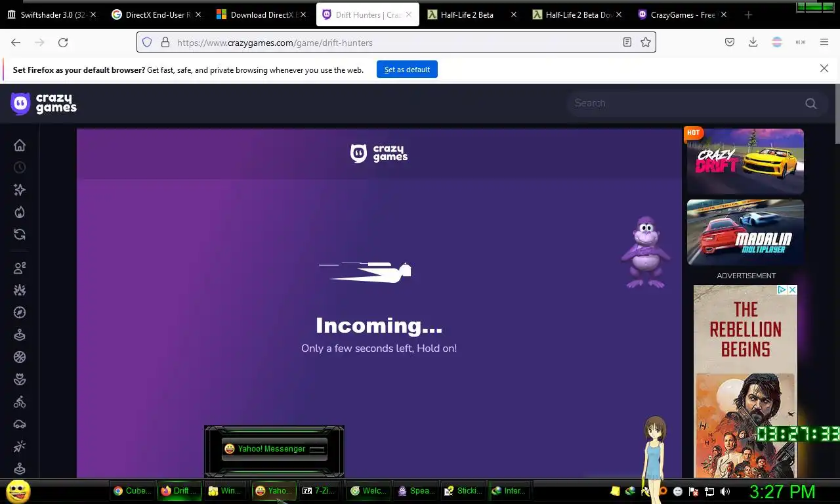Click the CrazyGames logo in site header
Viewport: 840px width, 504px height.
(44, 103)
